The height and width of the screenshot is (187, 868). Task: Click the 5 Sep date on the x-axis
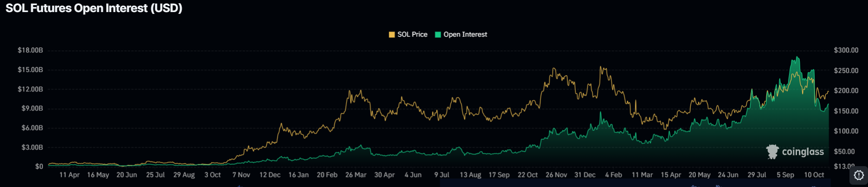[785, 175]
